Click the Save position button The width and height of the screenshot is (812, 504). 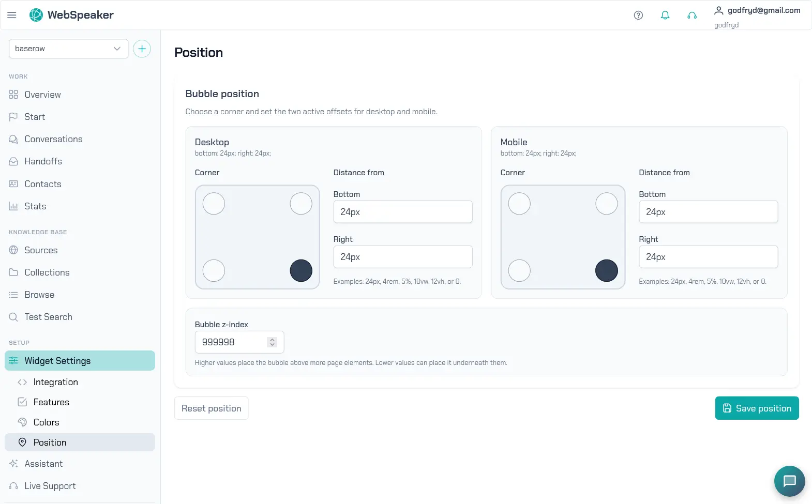point(757,408)
